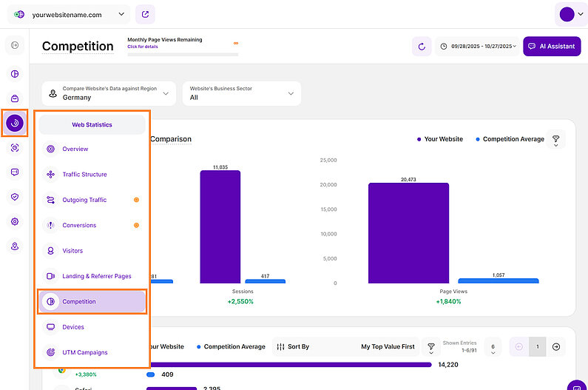Go to next page arrow

[556, 346]
